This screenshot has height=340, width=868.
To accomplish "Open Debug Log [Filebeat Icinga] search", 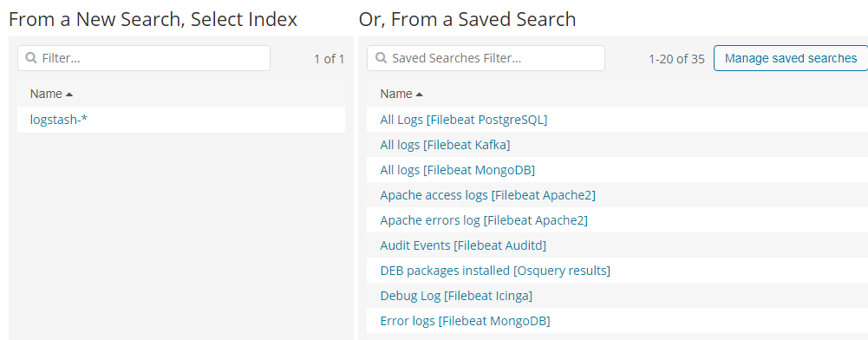I will tap(456, 297).
